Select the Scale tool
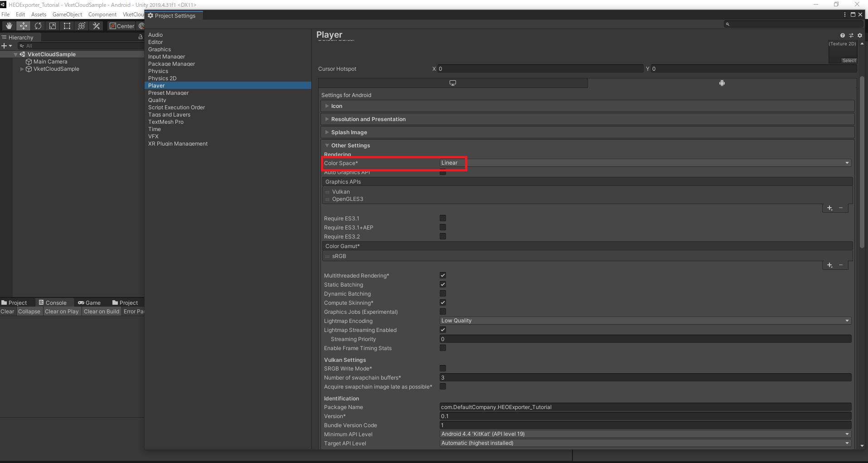This screenshot has width=868, height=463. point(53,26)
